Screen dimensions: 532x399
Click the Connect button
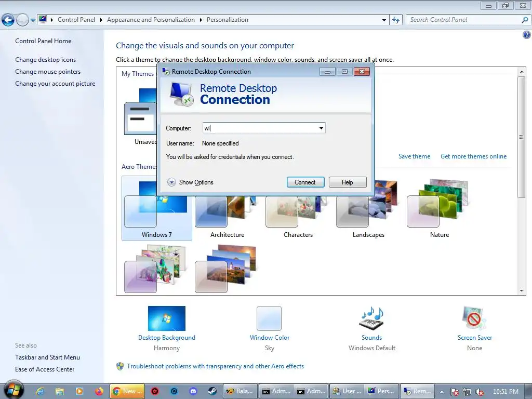click(305, 182)
